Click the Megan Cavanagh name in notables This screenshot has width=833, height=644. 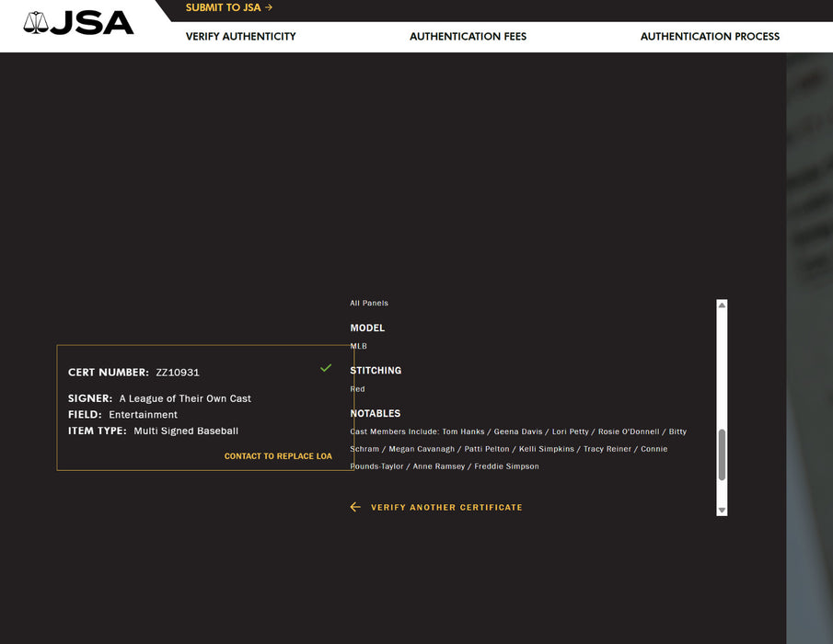pyautogui.click(x=422, y=449)
